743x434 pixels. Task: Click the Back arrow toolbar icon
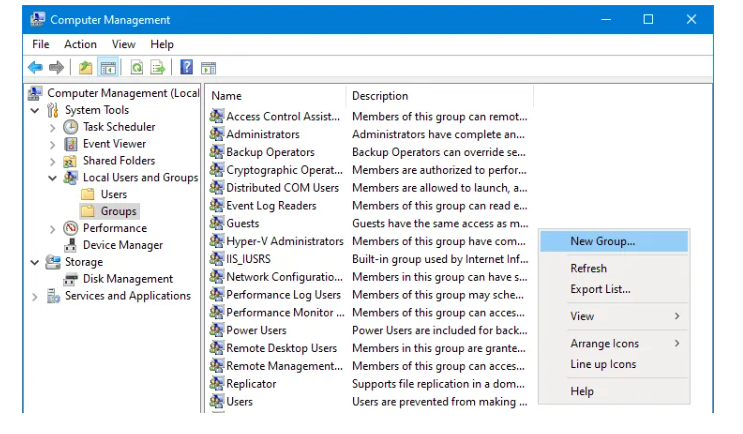[36, 68]
